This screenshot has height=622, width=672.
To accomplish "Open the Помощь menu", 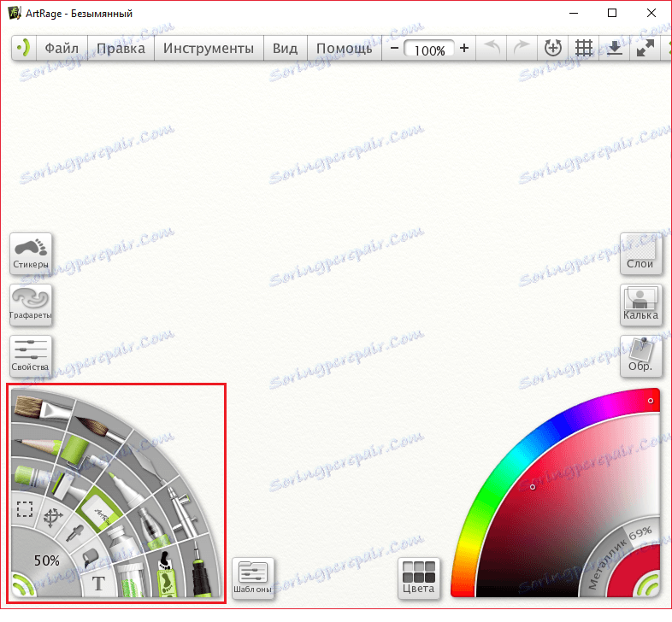I will coord(345,48).
